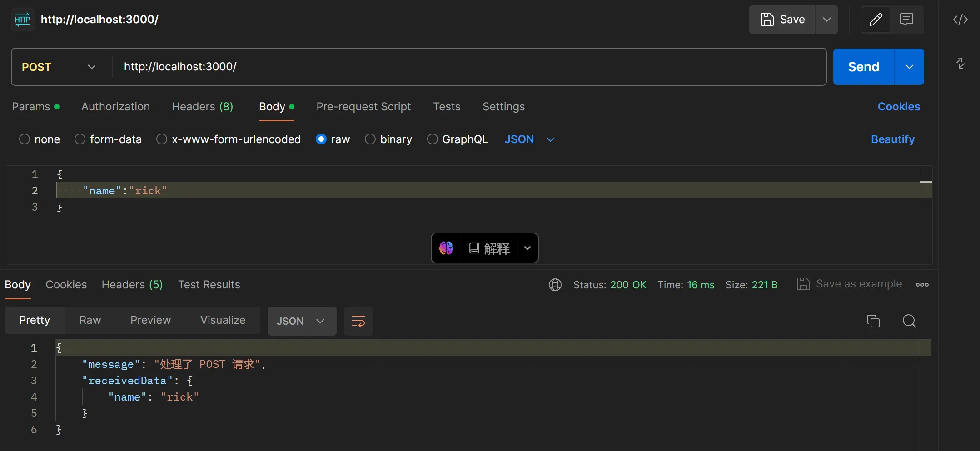Copy response using the copy icon
Image resolution: width=980 pixels, height=451 pixels.
pyautogui.click(x=873, y=321)
